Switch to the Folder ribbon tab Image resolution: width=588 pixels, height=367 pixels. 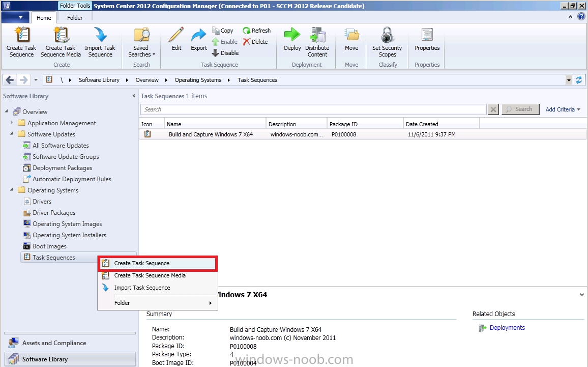tap(75, 18)
